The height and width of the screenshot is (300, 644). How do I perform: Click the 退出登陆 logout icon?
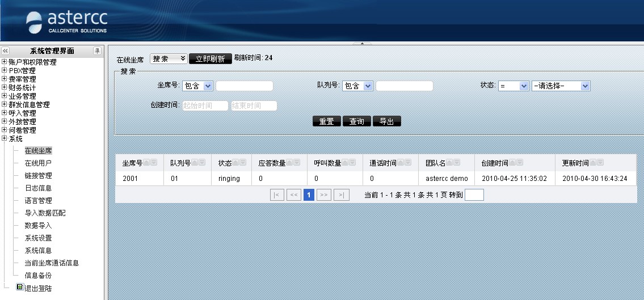tap(20, 287)
